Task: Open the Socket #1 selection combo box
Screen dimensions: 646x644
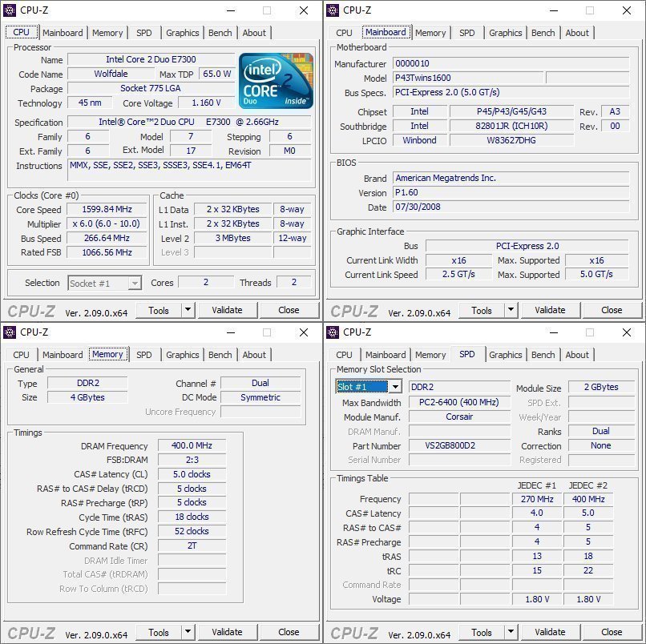Action: 105,284
